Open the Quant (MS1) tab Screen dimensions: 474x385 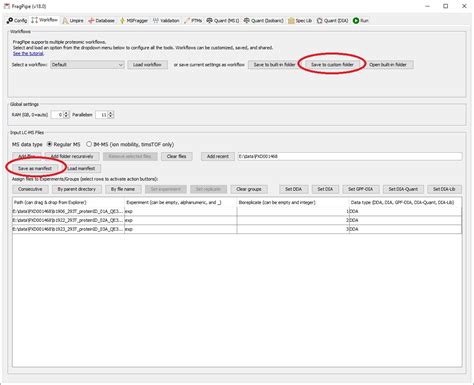pyautogui.click(x=223, y=21)
